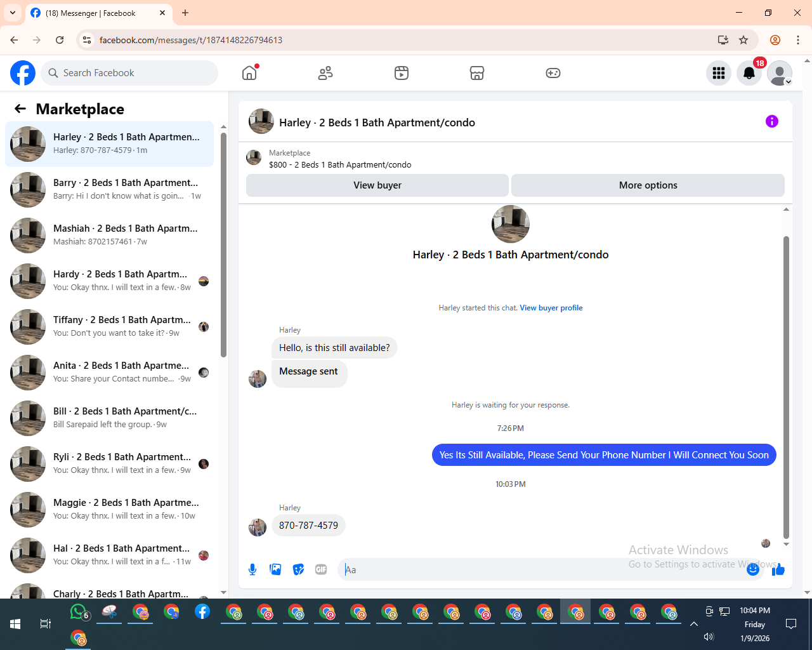812x650 pixels.
Task: Send a voice clip microphone icon
Action: pos(252,569)
